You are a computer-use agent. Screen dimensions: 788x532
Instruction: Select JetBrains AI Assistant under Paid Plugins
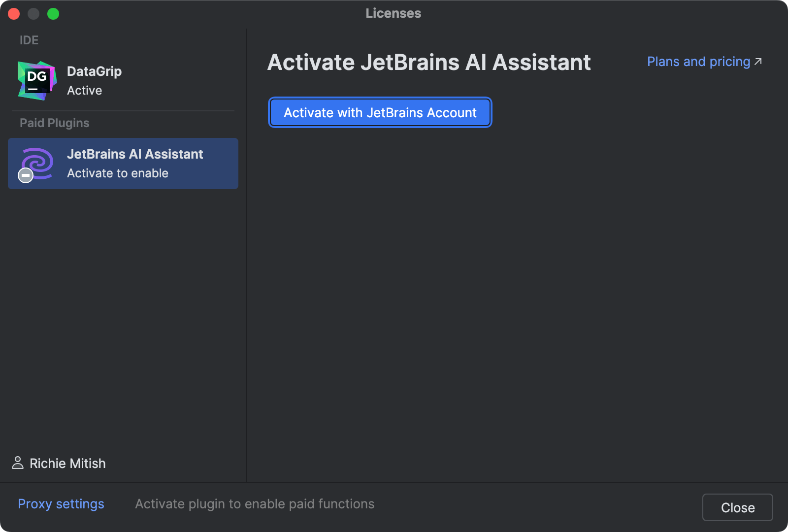pyautogui.click(x=135, y=163)
